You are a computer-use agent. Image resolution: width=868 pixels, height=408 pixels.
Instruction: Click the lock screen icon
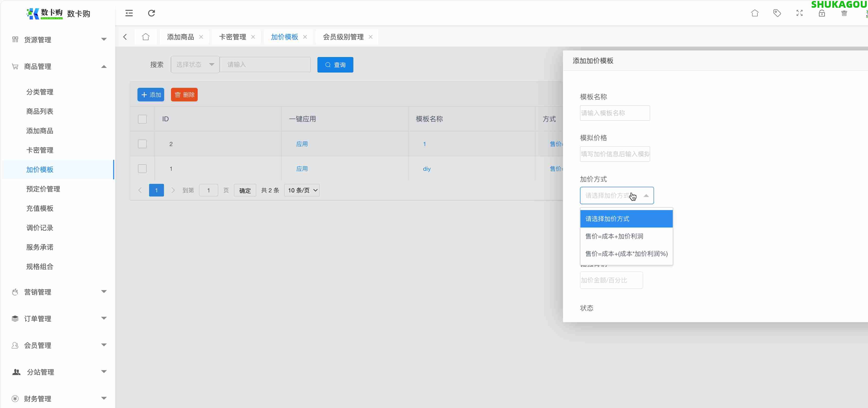pyautogui.click(x=822, y=13)
